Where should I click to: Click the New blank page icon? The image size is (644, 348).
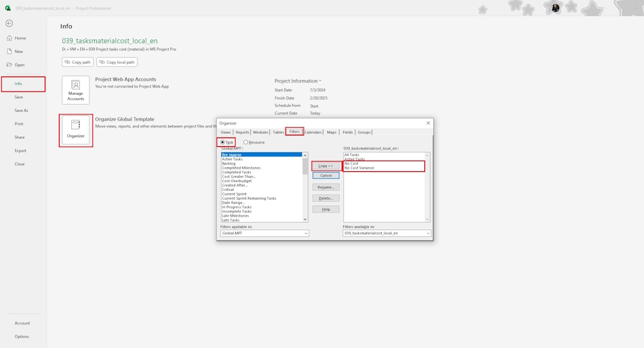9,51
